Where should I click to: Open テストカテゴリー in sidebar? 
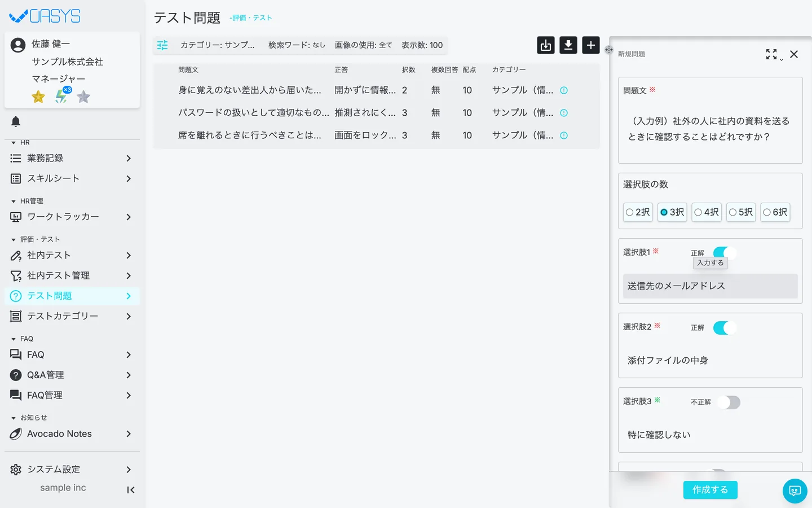tap(72, 316)
